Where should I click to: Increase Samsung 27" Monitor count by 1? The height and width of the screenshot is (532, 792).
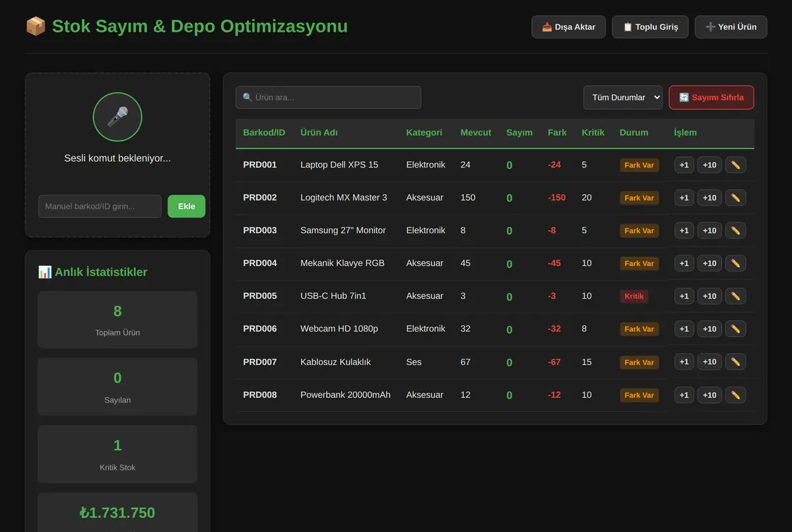click(684, 230)
